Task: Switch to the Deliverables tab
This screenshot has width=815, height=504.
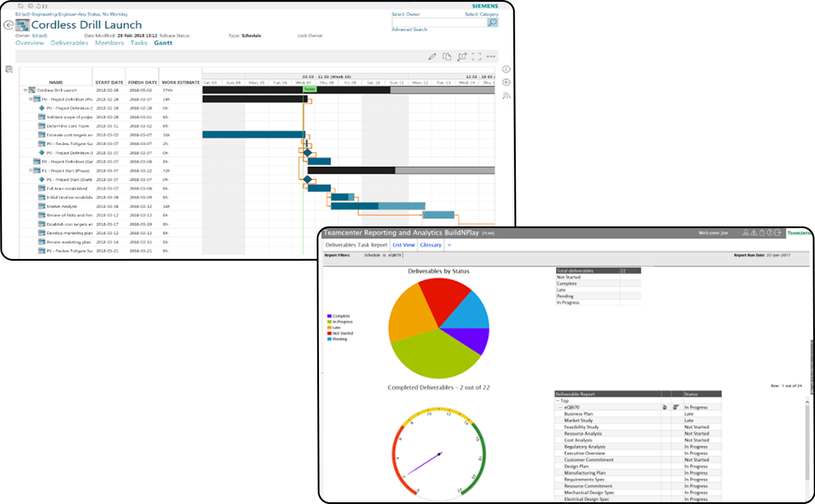Action: [69, 43]
